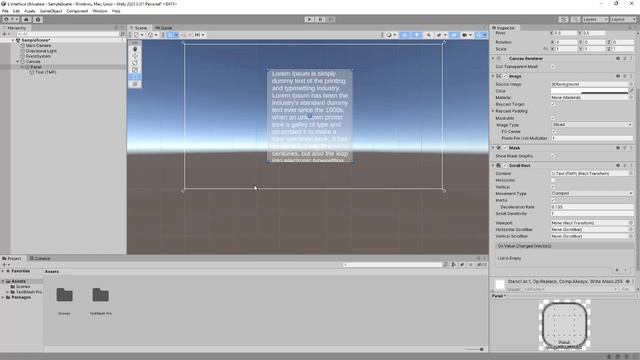640x360 pixels.
Task: Collapse the Canvas node in Hierarchy
Action: tap(18, 62)
